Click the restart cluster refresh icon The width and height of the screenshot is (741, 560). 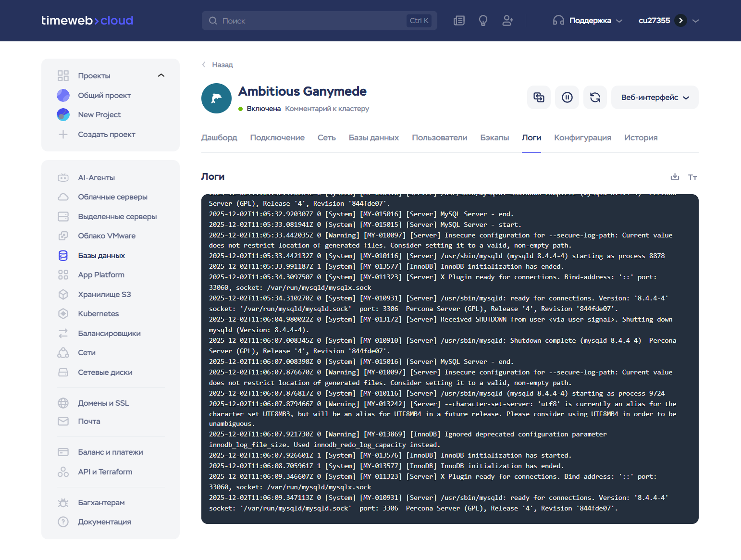[x=595, y=98]
